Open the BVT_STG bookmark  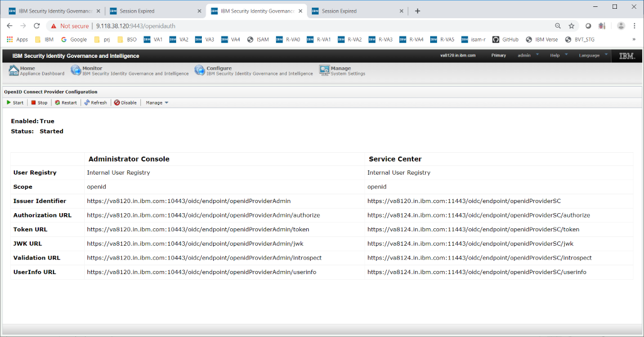tap(579, 40)
